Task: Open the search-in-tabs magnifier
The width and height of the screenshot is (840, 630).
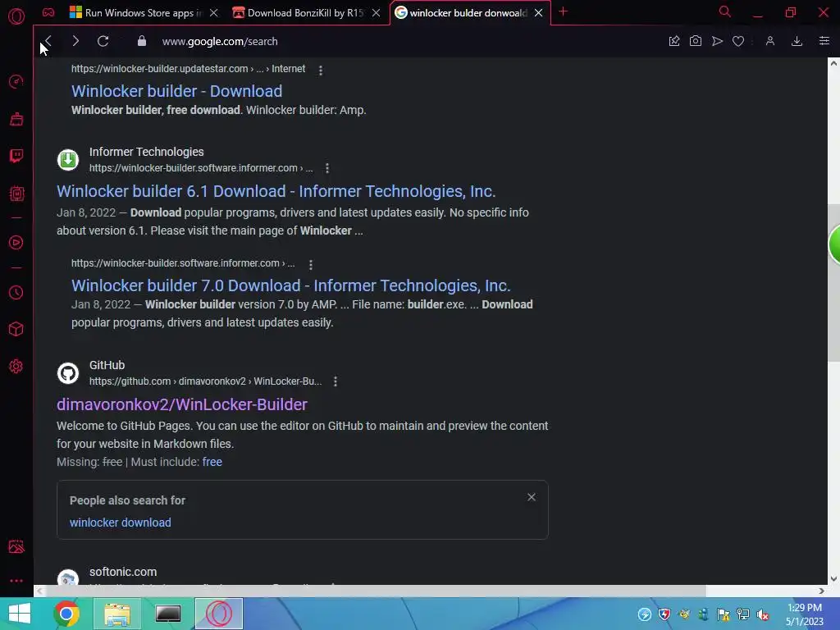Action: [725, 11]
